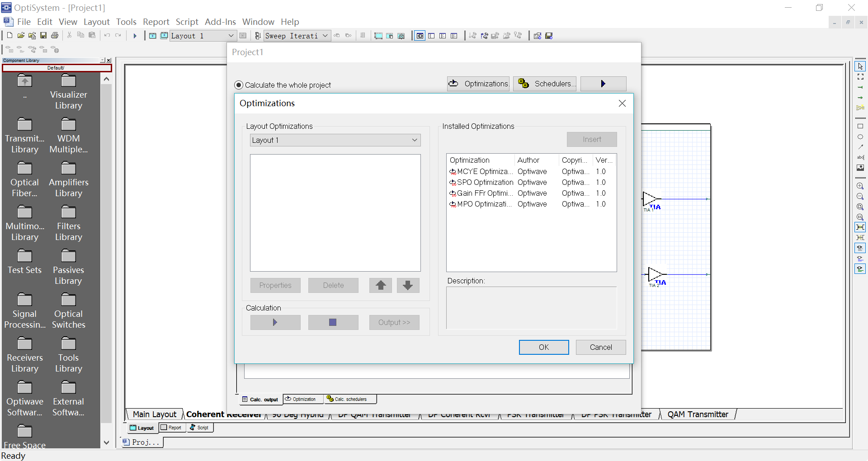868x461 pixels.
Task: Toggle the highlighted layout view mode icon
Action: pos(420,36)
